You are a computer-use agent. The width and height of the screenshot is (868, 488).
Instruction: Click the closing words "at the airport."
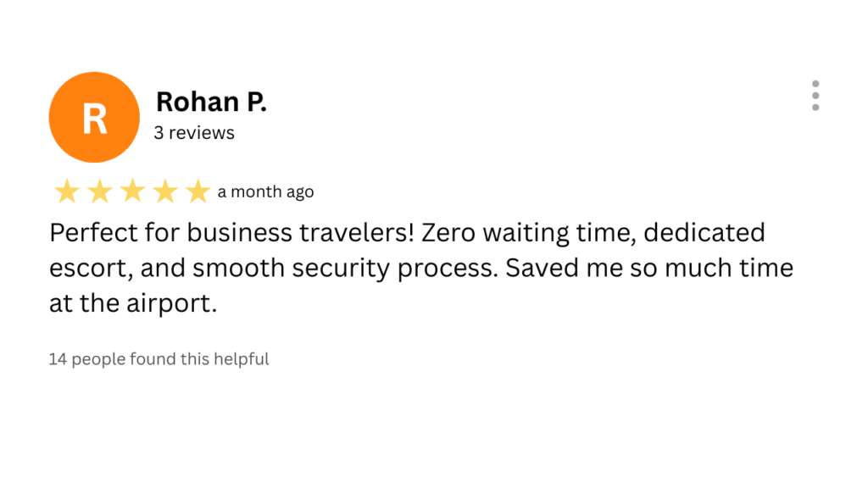point(133,304)
